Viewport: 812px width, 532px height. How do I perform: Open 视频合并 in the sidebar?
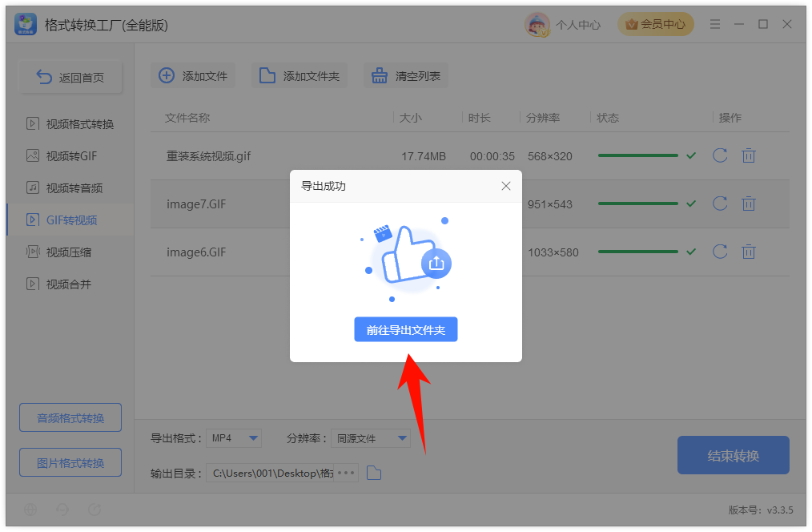point(70,284)
